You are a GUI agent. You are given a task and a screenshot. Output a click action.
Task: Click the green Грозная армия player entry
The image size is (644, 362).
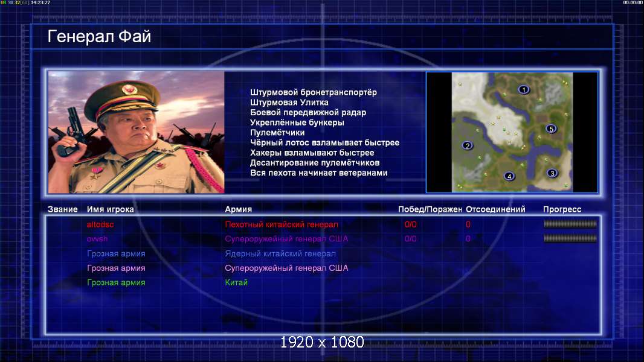click(116, 282)
